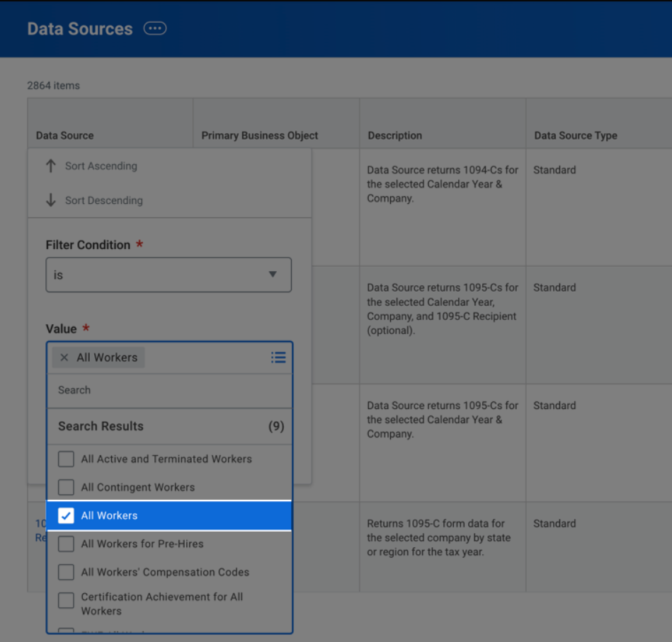Open the list prompt icon in Value field
The width and height of the screenshot is (672, 642).
pyautogui.click(x=278, y=357)
